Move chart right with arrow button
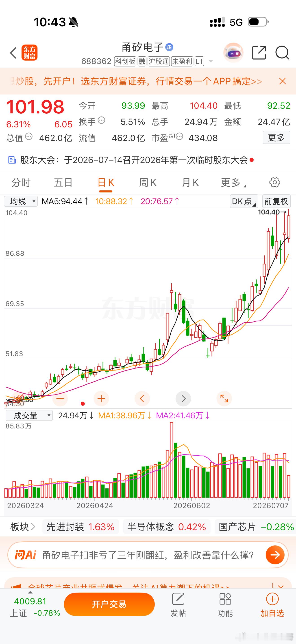 pyautogui.click(x=183, y=399)
